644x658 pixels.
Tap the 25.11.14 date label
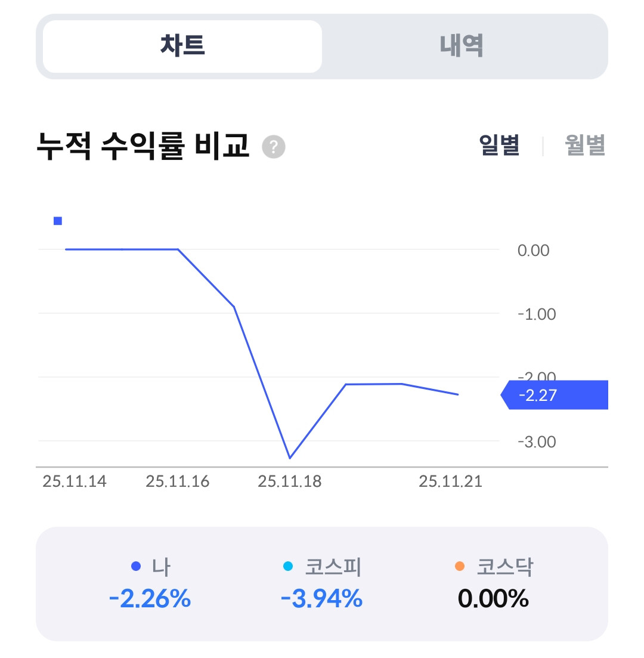[75, 481]
